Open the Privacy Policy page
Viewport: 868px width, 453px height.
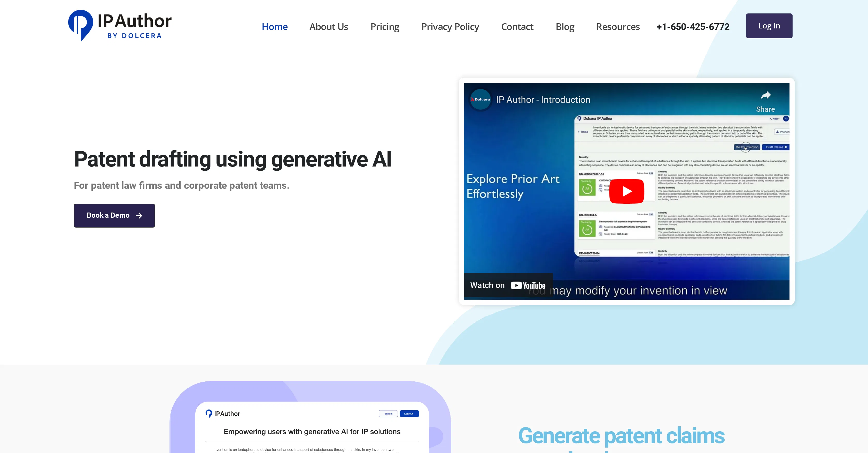click(450, 27)
